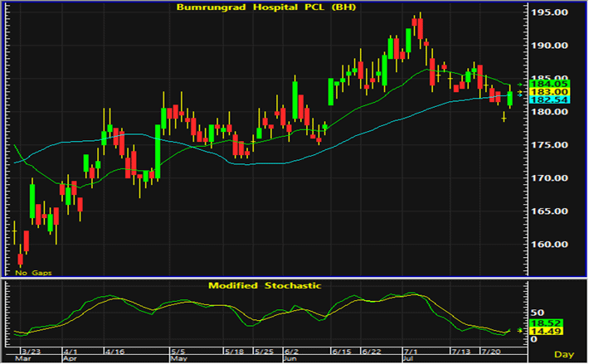Click the 6/22 date label
The width and height of the screenshot is (589, 364).
(372, 352)
